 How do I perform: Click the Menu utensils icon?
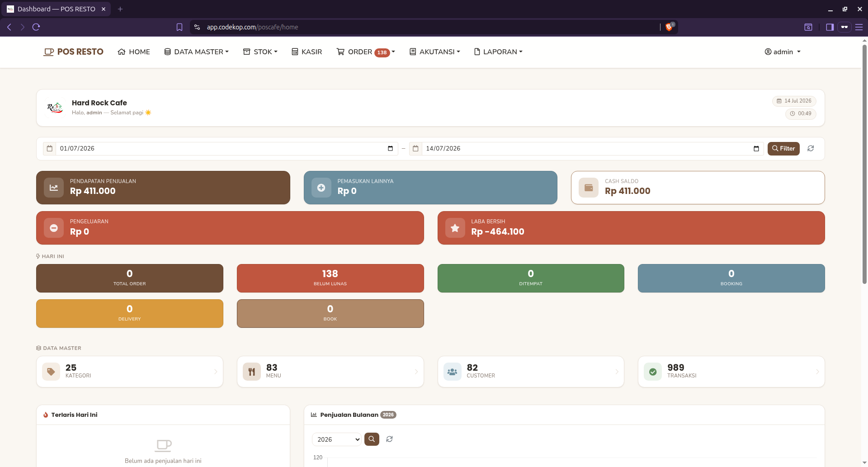(252, 372)
